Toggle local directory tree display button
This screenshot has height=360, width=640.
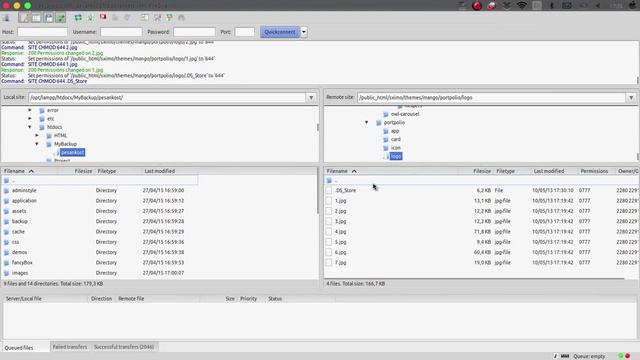[36, 18]
